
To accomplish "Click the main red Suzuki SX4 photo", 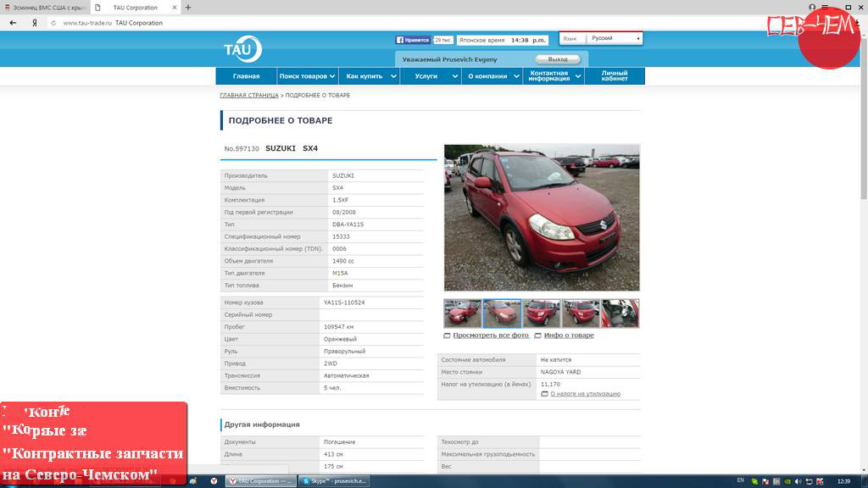I will [x=542, y=218].
